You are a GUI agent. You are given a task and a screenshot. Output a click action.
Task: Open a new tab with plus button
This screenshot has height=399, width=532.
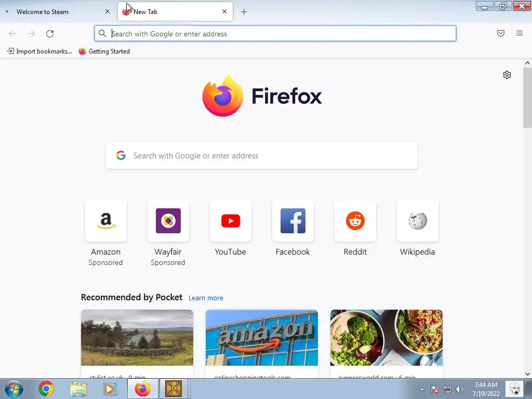244,12
